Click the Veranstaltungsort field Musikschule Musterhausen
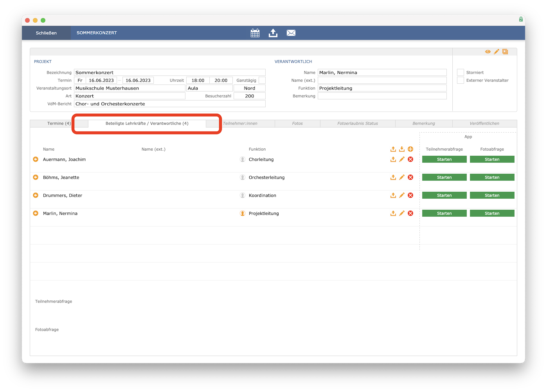 tap(130, 88)
